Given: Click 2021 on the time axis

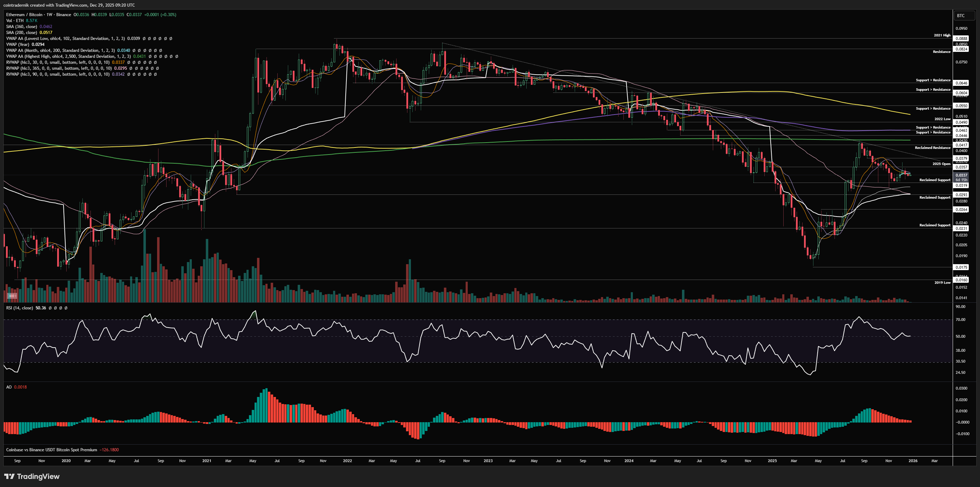Looking at the screenshot, I should pyautogui.click(x=207, y=461).
